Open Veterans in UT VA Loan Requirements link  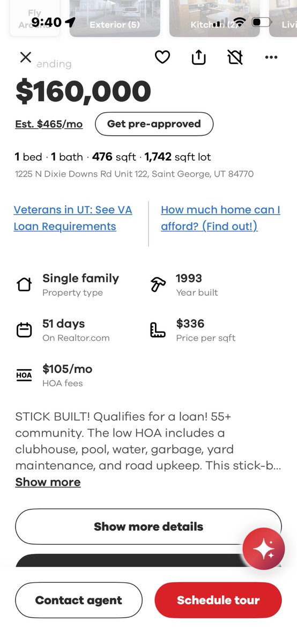click(73, 218)
